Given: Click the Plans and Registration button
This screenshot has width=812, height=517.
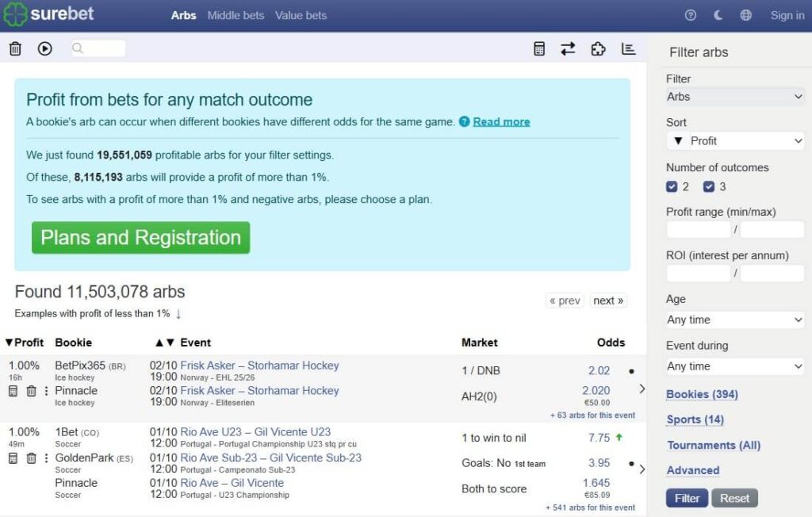Looking at the screenshot, I should 140,238.
